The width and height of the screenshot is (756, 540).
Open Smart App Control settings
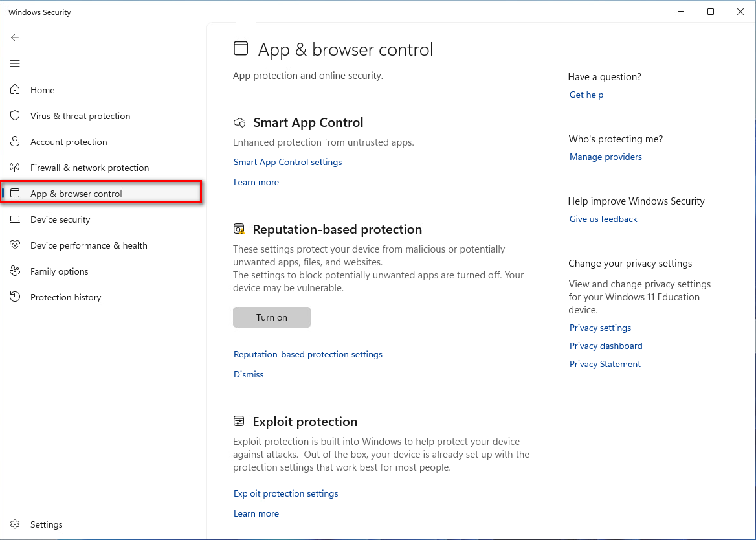click(287, 162)
